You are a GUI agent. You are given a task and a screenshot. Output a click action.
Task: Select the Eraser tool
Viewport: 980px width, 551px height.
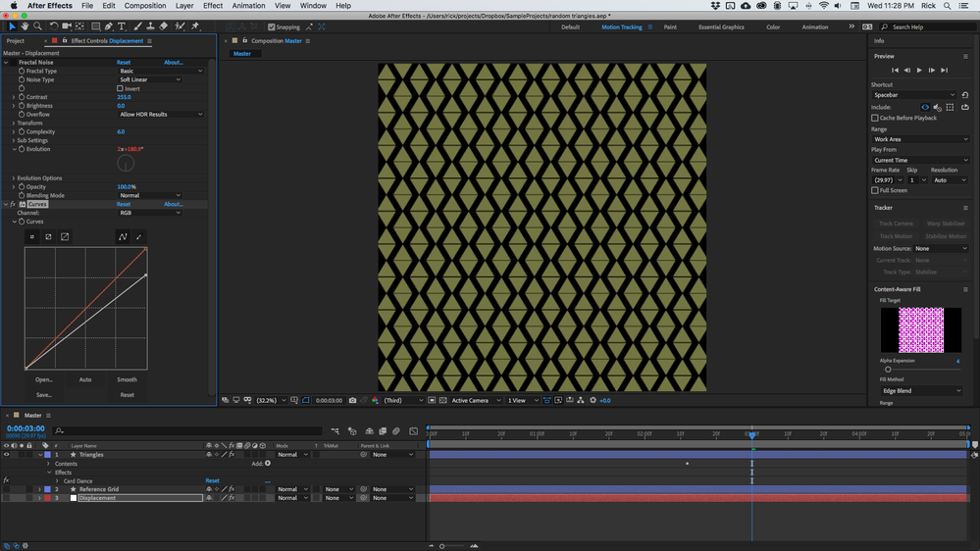(164, 26)
